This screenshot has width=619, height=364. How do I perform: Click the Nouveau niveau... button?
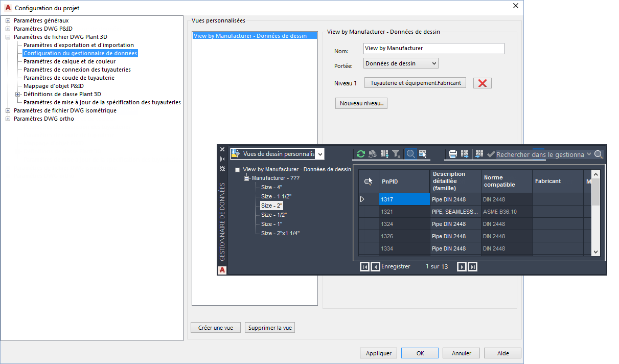361,103
